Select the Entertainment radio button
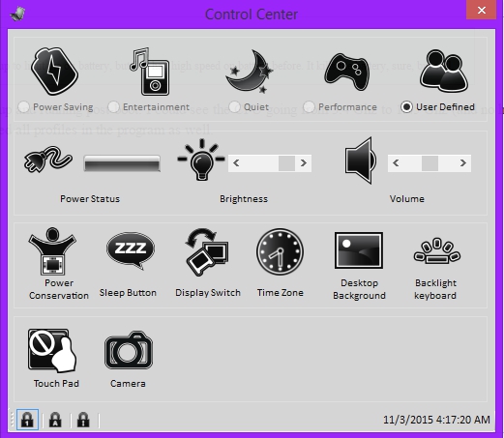504x438 pixels. [113, 106]
